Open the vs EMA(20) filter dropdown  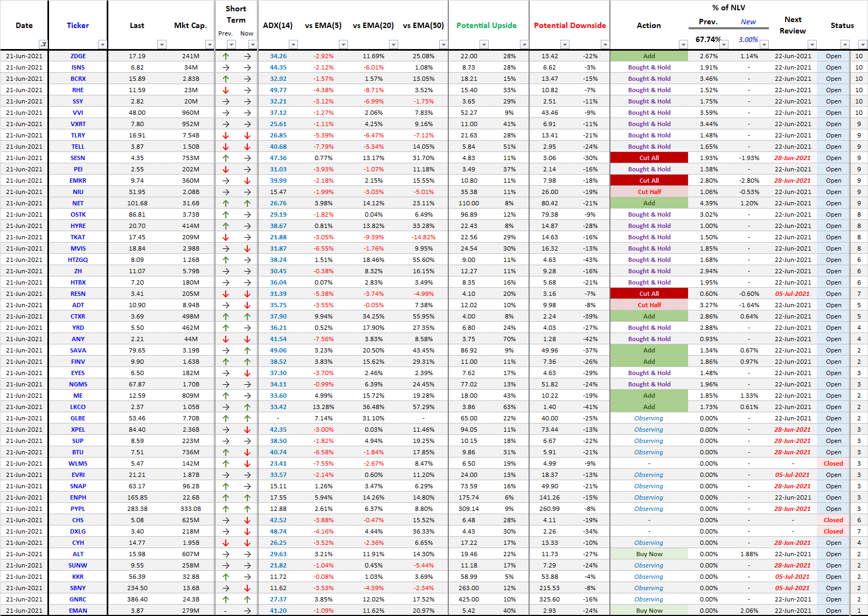tap(393, 44)
